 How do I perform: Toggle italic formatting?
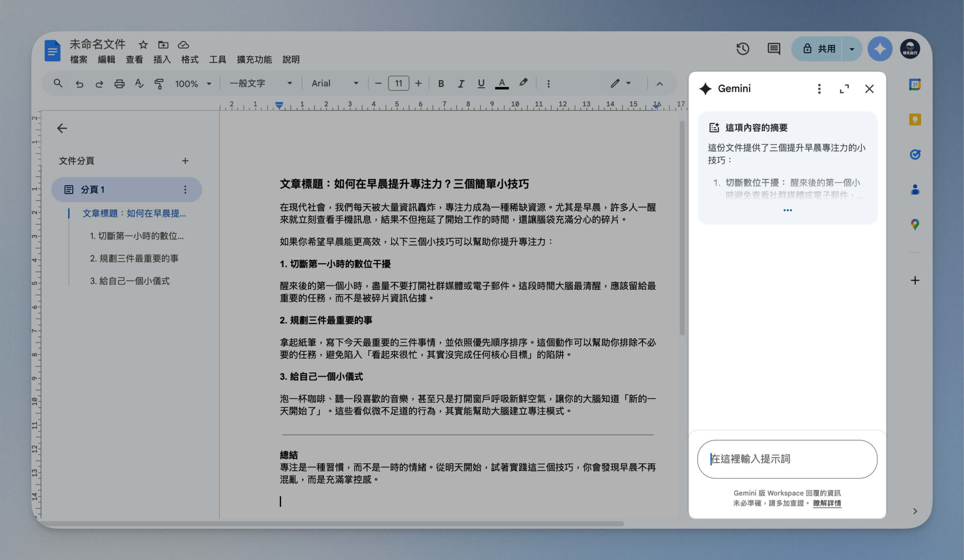(461, 83)
